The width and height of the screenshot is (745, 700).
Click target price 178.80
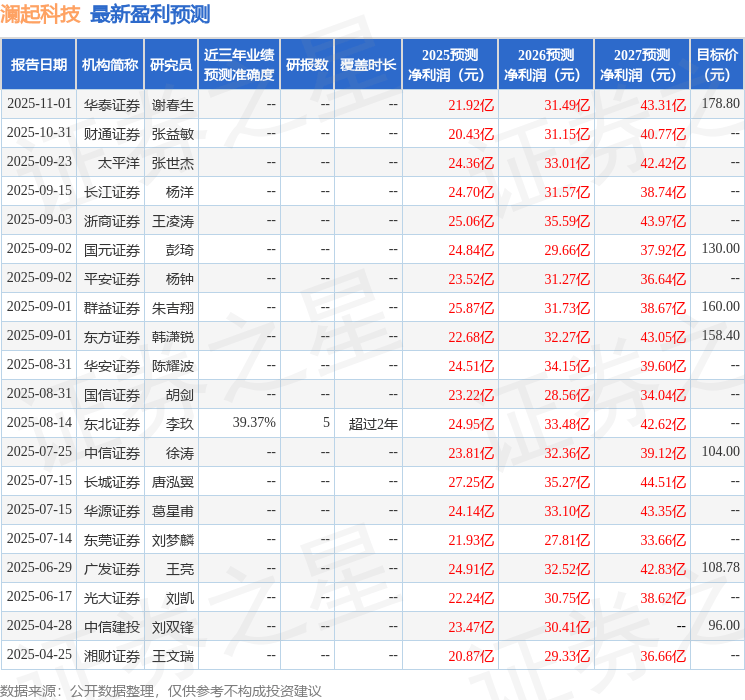(721, 103)
